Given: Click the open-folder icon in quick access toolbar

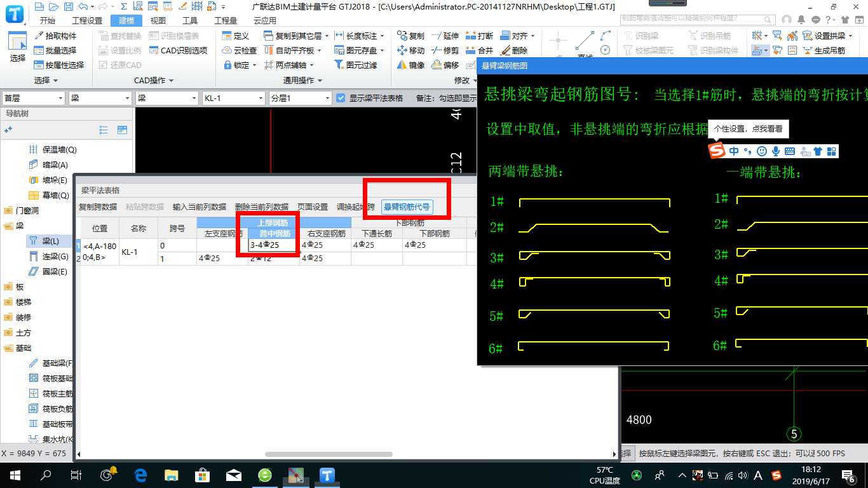Looking at the screenshot, I should (53, 7).
